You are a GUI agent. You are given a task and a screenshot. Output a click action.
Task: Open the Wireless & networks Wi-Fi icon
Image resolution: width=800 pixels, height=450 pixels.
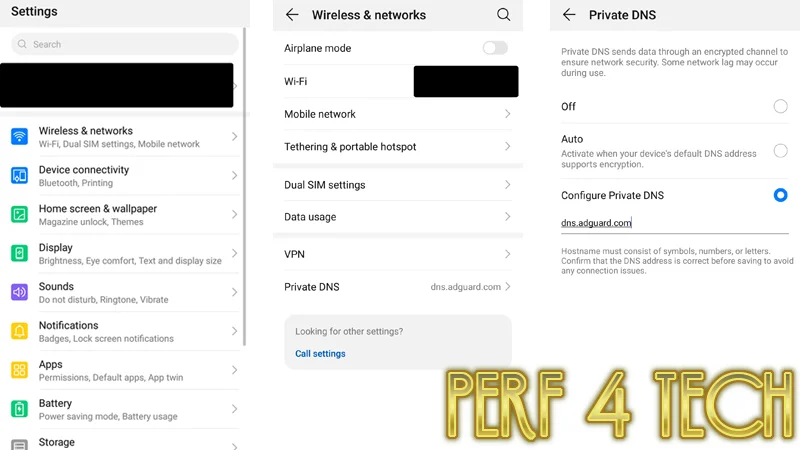[19, 137]
